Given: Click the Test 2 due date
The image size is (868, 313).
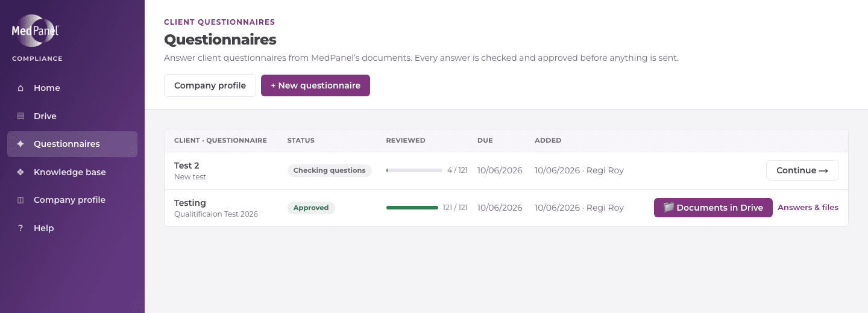Looking at the screenshot, I should point(500,170).
